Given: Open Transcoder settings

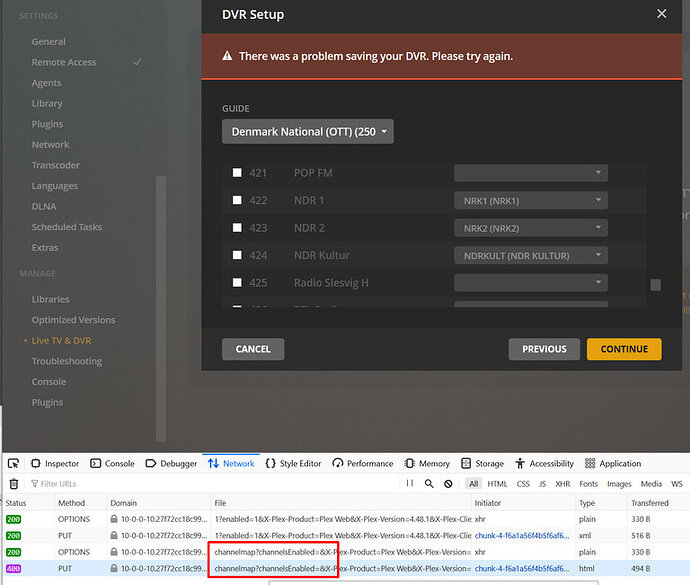Looking at the screenshot, I should (x=55, y=165).
